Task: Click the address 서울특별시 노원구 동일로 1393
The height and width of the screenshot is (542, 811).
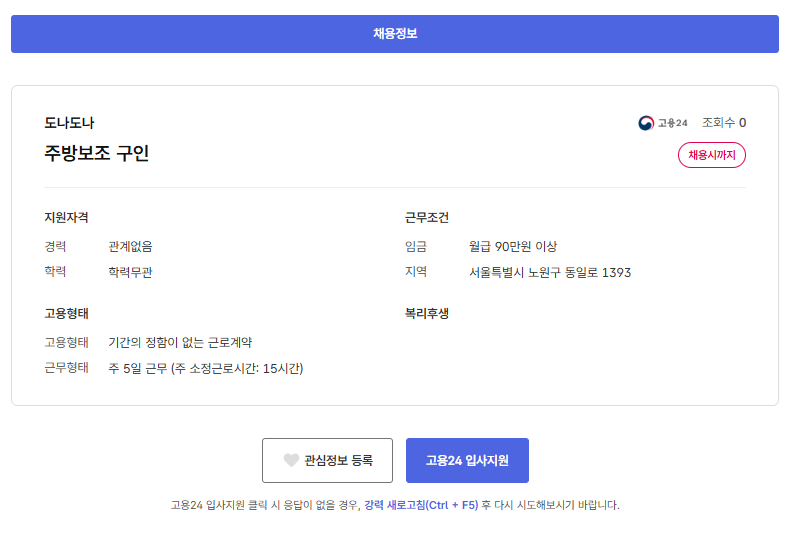Action: tap(550, 272)
